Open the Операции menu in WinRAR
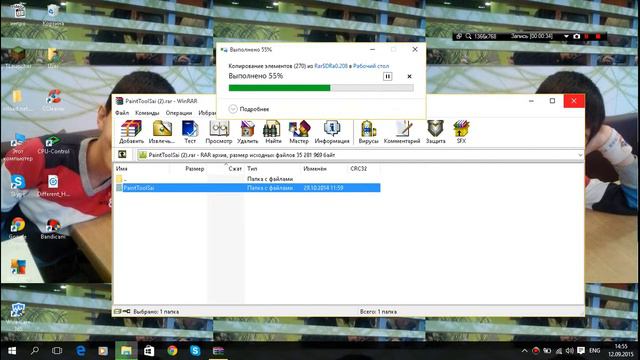The width and height of the screenshot is (640, 360). click(x=179, y=113)
